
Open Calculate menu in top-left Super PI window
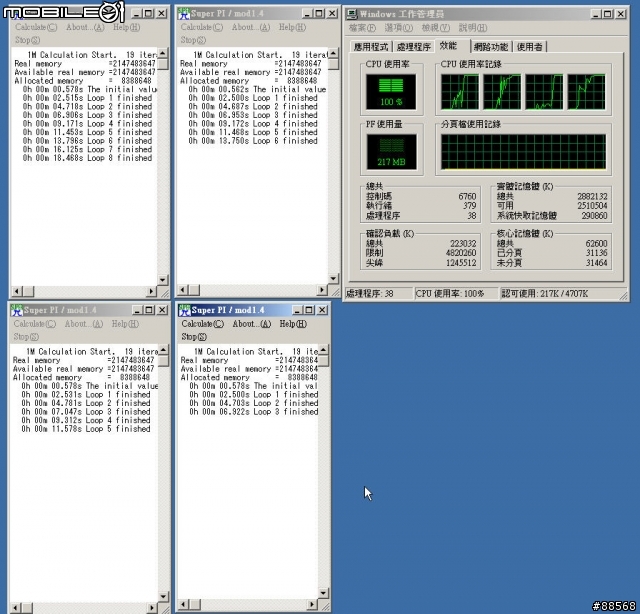point(36,27)
